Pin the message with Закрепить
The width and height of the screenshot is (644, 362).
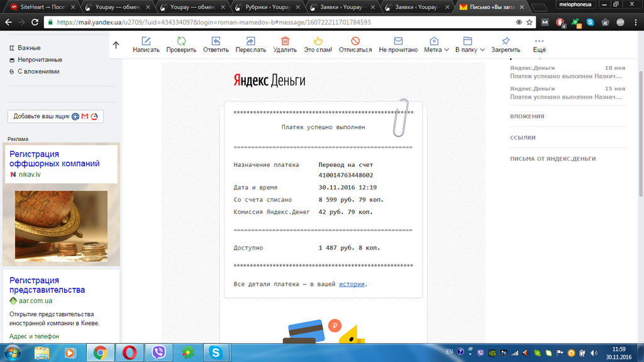[506, 45]
